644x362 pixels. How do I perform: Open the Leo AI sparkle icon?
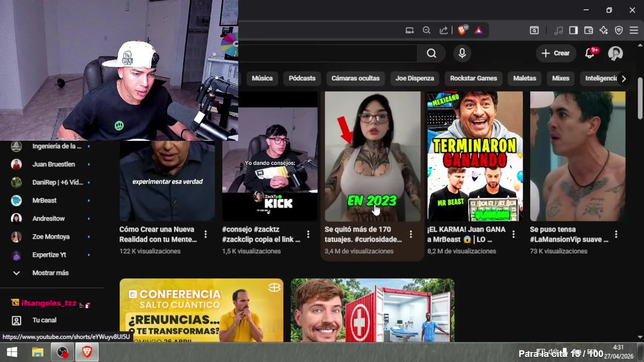(604, 30)
